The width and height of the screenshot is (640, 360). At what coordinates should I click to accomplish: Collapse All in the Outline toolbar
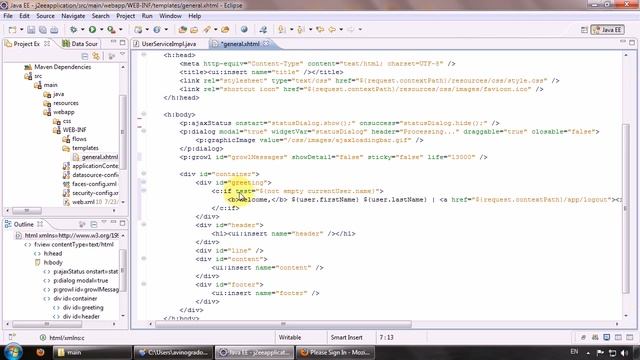pyautogui.click(x=93, y=224)
